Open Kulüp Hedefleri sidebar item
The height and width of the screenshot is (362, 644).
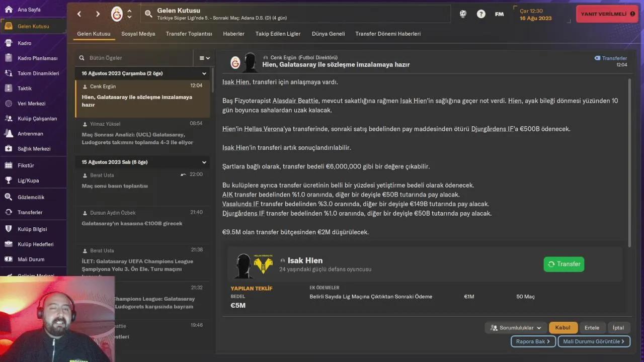(x=33, y=244)
